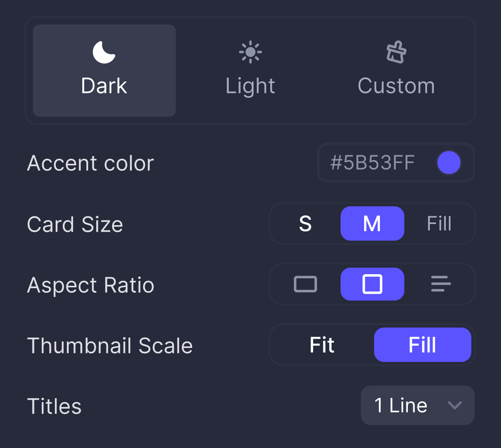Open Custom theme options
Viewport: 501px width, 448px height.
pos(396,70)
